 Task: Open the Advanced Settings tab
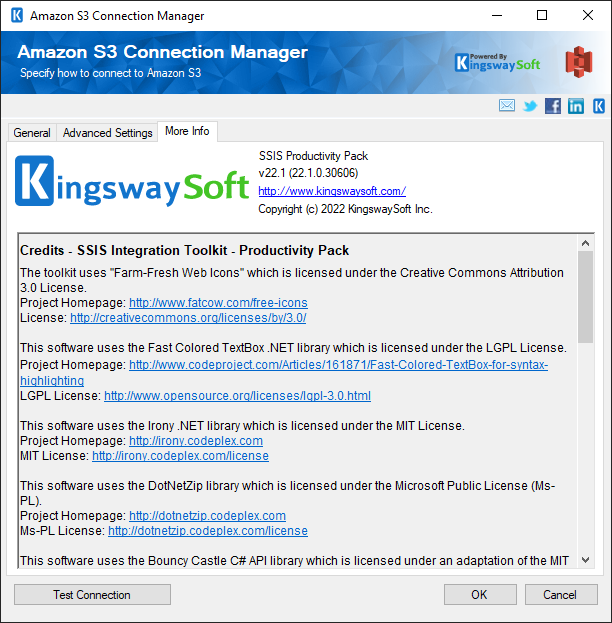tap(107, 133)
